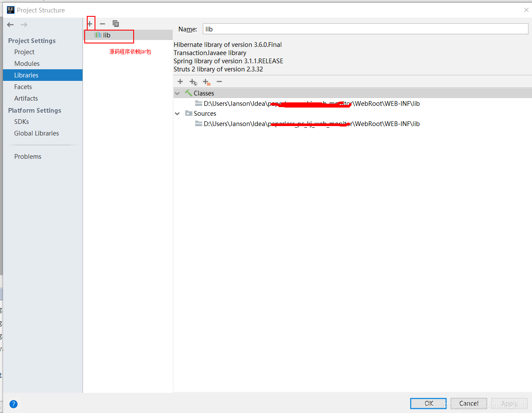Click the Spring library 3.1.1.RELEASE text
Viewport: 532px width, 413px height.
(228, 61)
